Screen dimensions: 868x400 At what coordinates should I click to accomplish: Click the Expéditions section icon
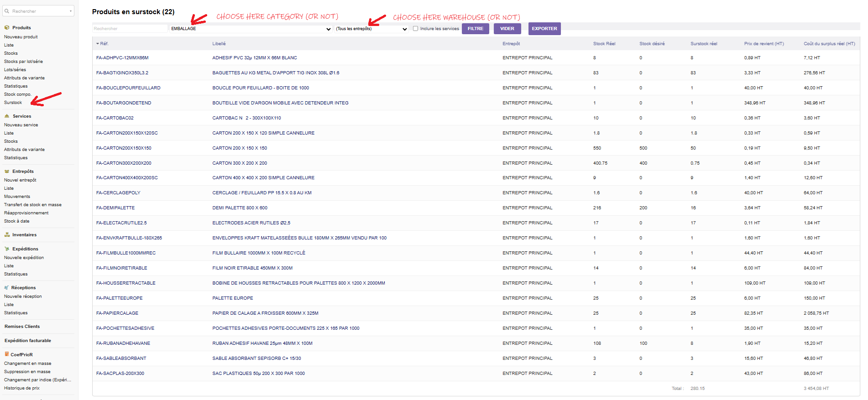7,249
